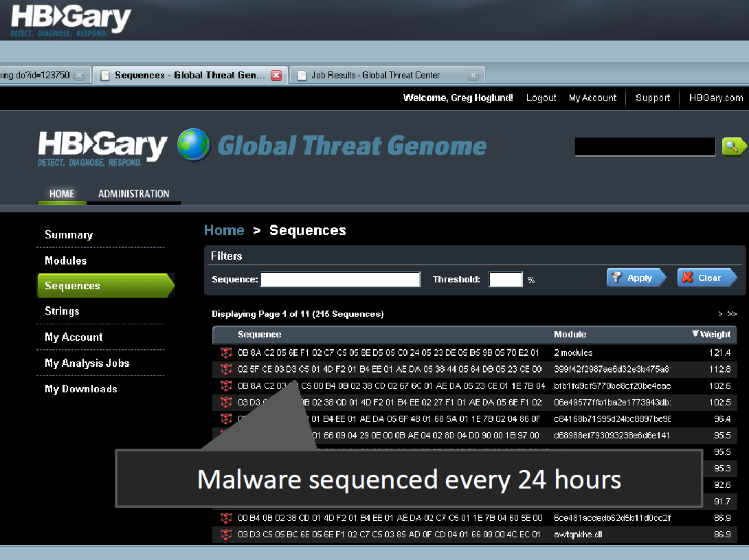Open the ADMINISTRATION navigation tab
The height and width of the screenshot is (560, 749).
point(134,194)
